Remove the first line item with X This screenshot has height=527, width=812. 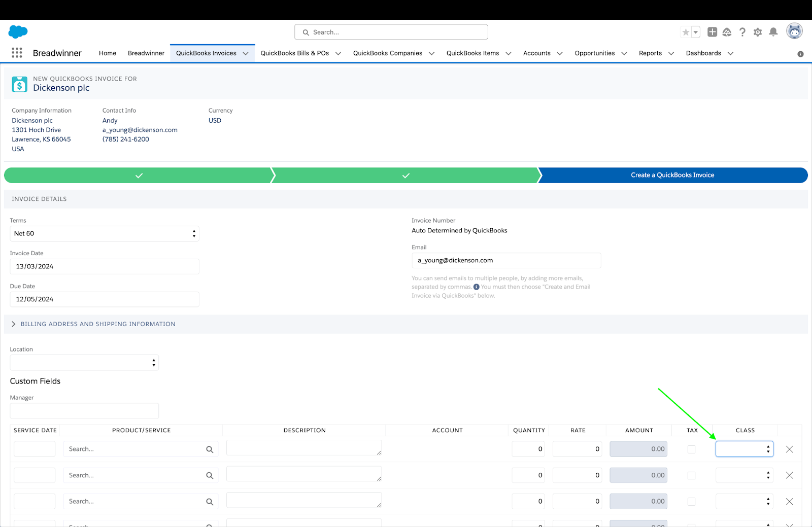pos(789,449)
